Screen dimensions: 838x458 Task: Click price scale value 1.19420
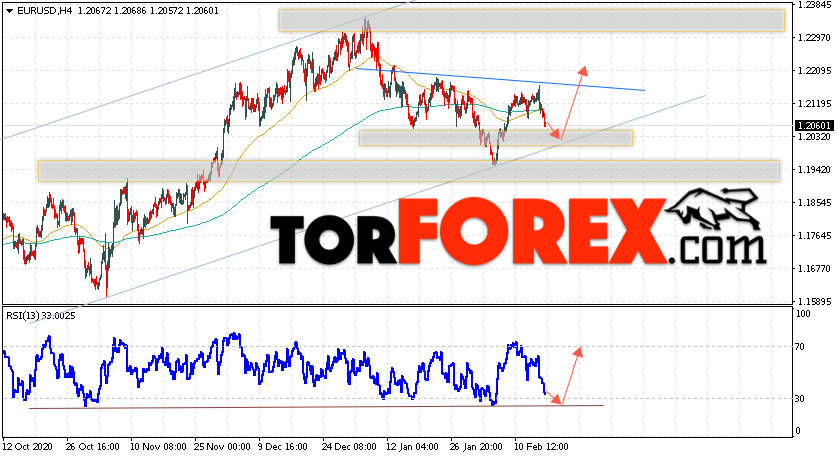click(x=815, y=170)
